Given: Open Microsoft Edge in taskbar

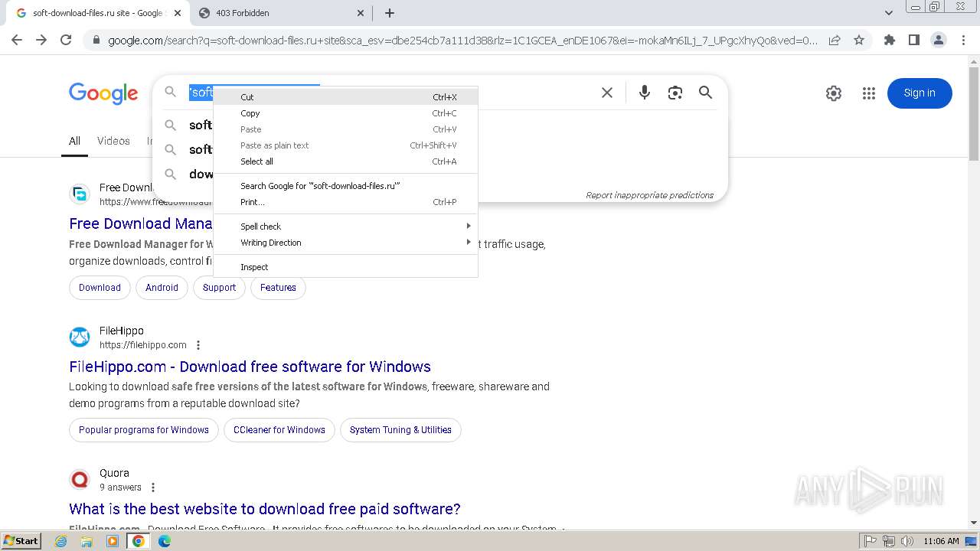Looking at the screenshot, I should tap(164, 541).
